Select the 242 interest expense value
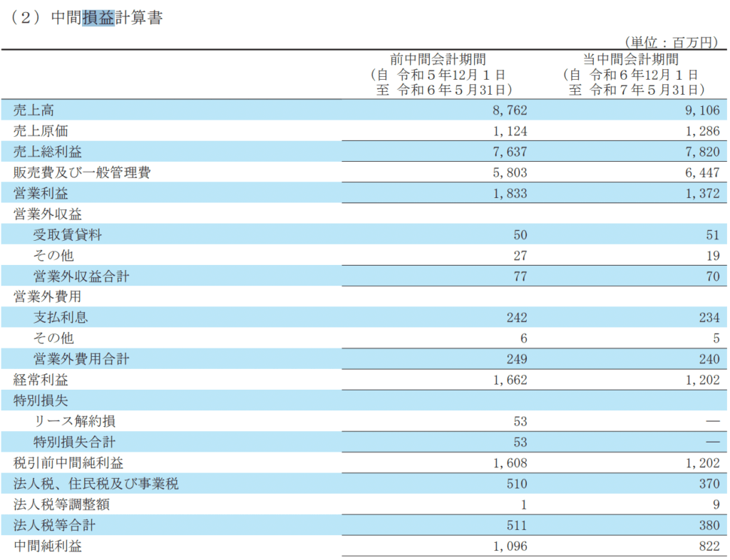 [517, 318]
